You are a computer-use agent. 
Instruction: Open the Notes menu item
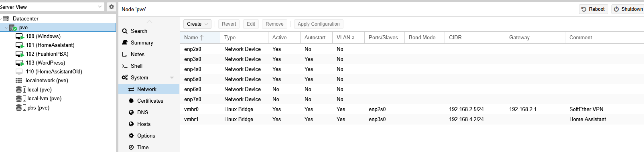point(149,54)
